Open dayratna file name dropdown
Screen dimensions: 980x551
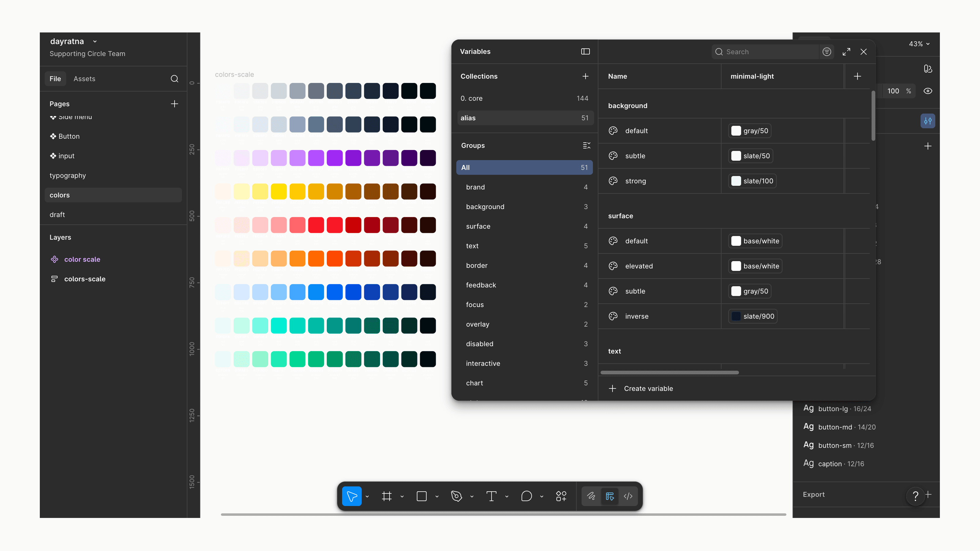[x=95, y=41]
